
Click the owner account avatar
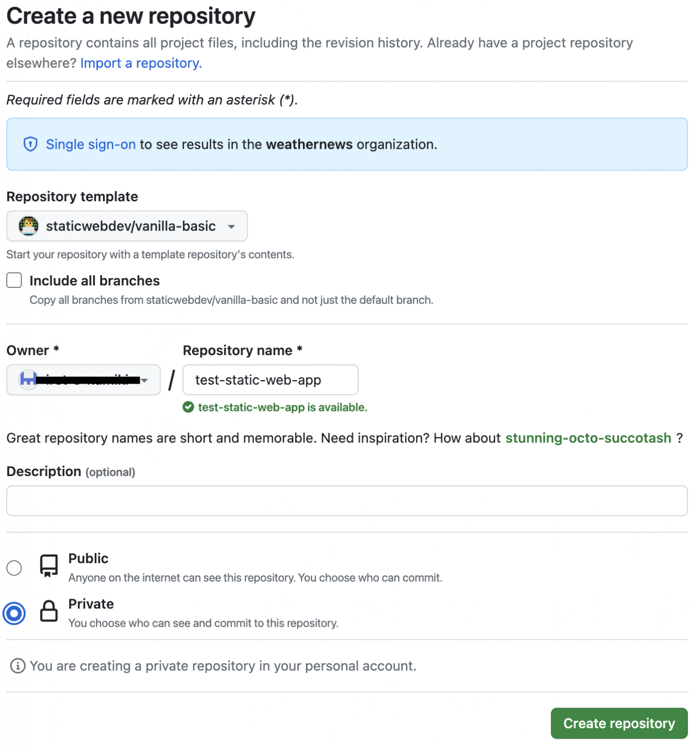coord(28,380)
